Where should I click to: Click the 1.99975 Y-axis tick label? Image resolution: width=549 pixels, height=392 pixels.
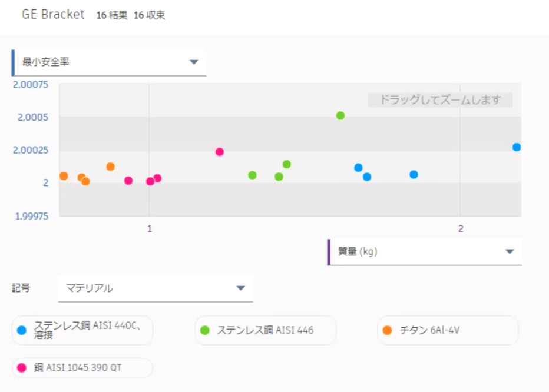[x=31, y=216]
